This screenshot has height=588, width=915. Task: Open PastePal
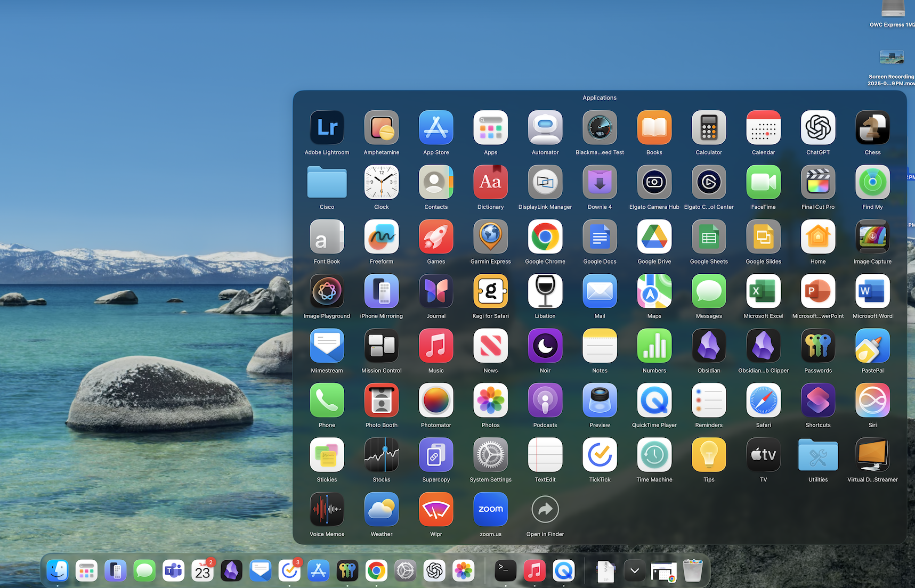point(872,346)
